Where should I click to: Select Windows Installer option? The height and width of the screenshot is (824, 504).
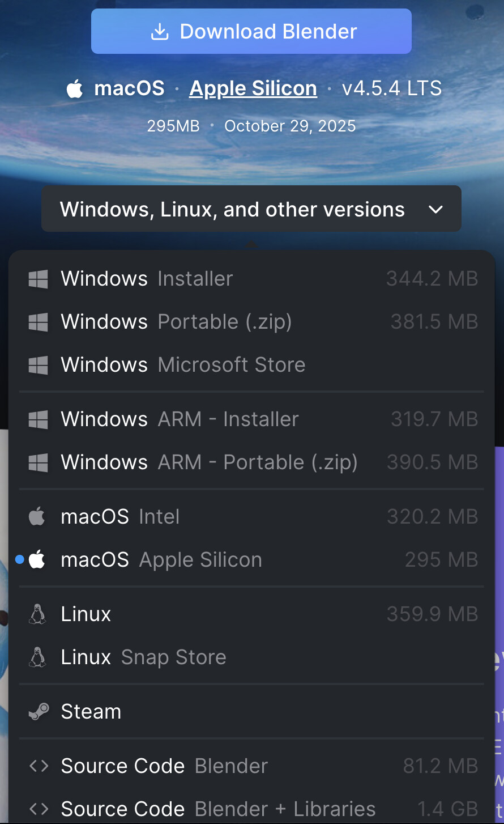click(x=147, y=279)
